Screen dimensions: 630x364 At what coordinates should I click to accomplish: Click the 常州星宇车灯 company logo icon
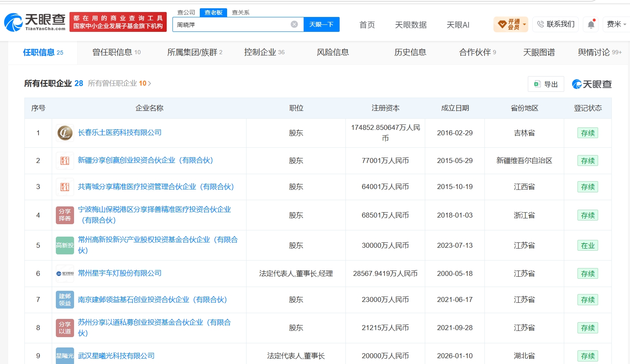click(65, 273)
